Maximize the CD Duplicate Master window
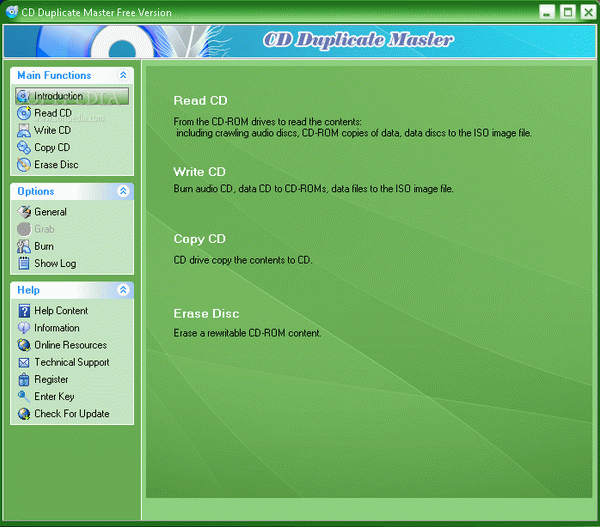The height and width of the screenshot is (527, 600). coord(567,12)
